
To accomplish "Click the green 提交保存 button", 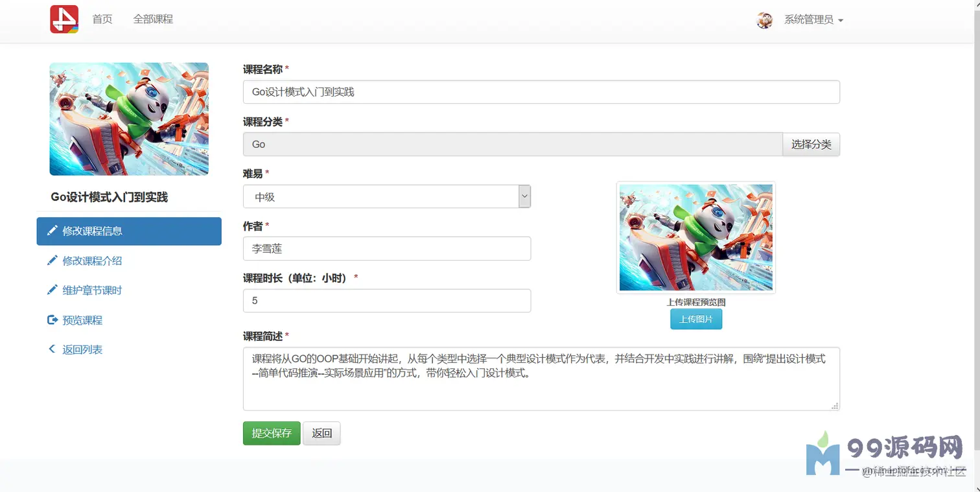I will pos(272,433).
